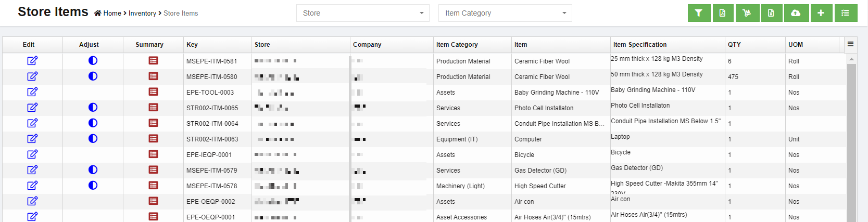Adjust quantity for MSEPE-ITM-0580

pos(93,76)
